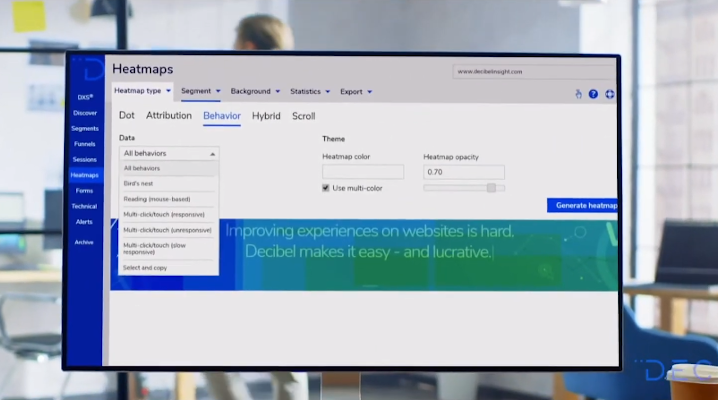Viewport: 718px width, 400px height.
Task: Click the Decibel logo in sidebar
Action: (x=93, y=71)
